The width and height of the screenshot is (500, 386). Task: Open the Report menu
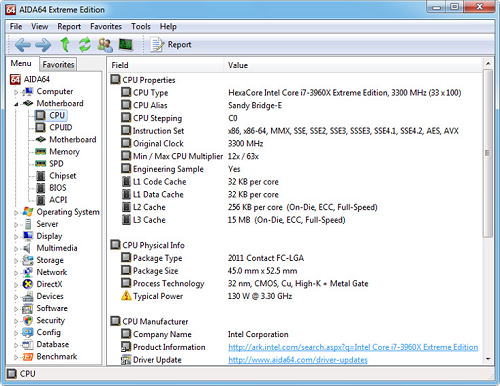[x=69, y=26]
